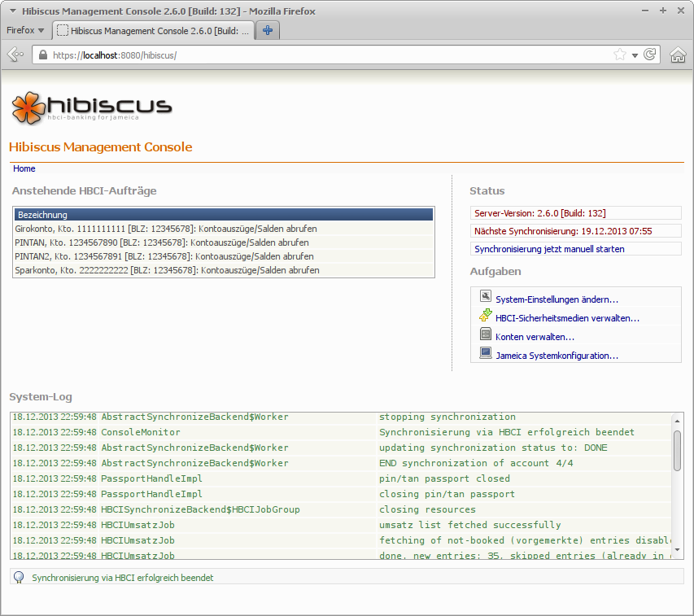Open URL history dropdown arrow
694x616 pixels.
point(635,55)
